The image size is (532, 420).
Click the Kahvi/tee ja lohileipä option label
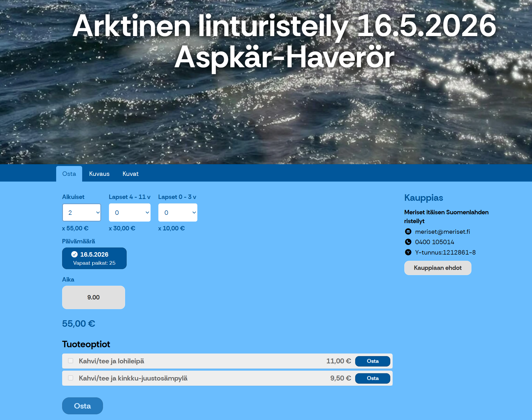[112, 361]
